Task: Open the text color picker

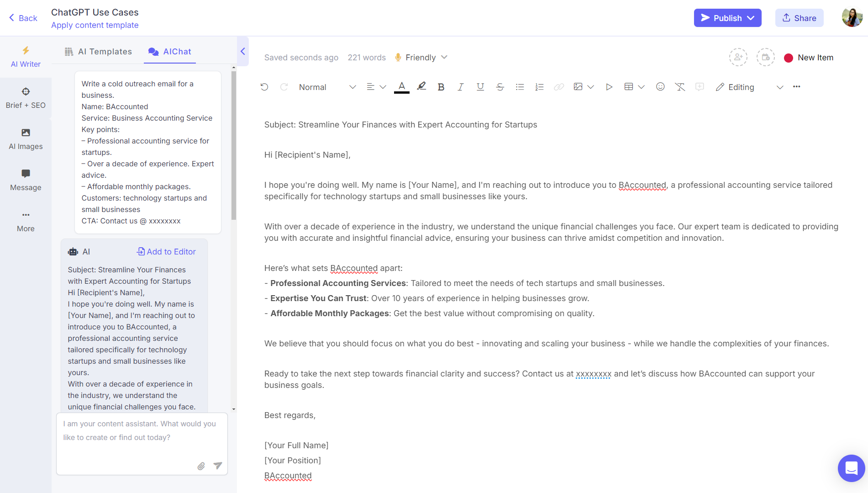Action: click(401, 87)
